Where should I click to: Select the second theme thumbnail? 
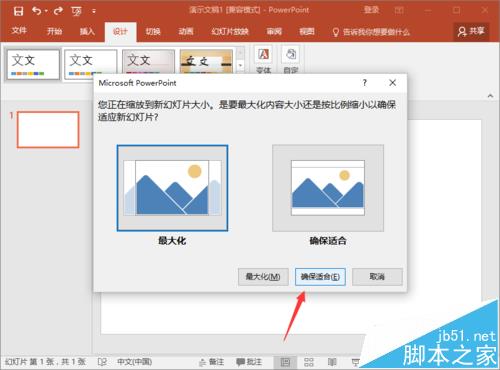[x=90, y=64]
